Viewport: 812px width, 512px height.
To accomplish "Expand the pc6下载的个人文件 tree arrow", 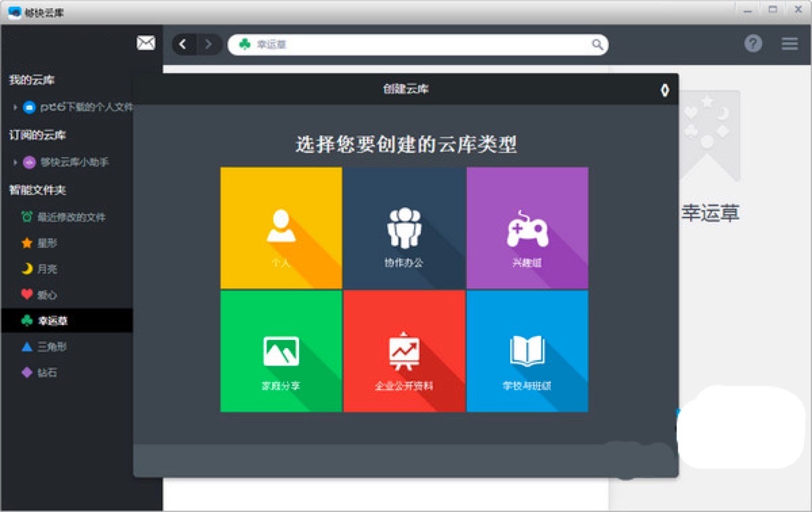I will click(15, 107).
